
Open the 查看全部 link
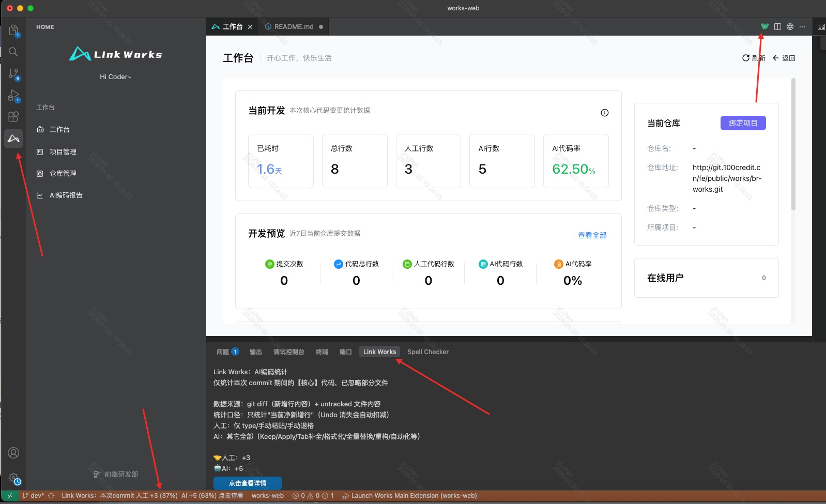pyautogui.click(x=592, y=235)
